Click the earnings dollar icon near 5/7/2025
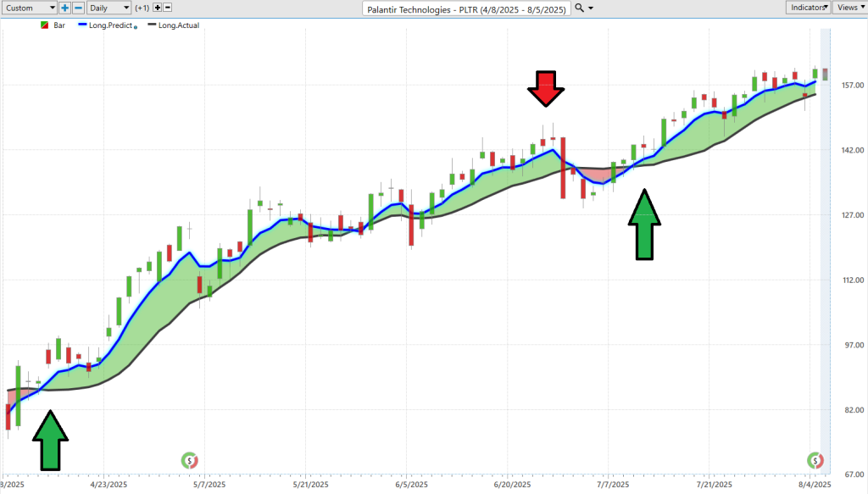The width and height of the screenshot is (868, 494). 190,461
